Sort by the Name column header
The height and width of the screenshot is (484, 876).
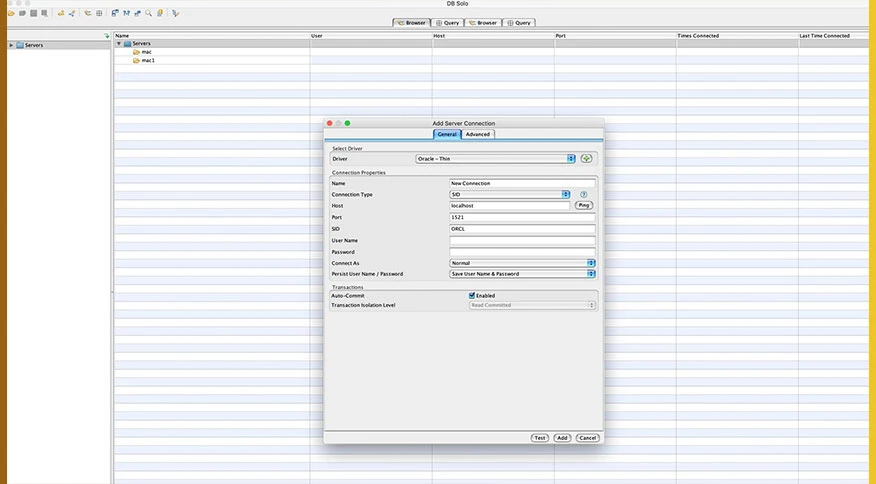click(212, 36)
